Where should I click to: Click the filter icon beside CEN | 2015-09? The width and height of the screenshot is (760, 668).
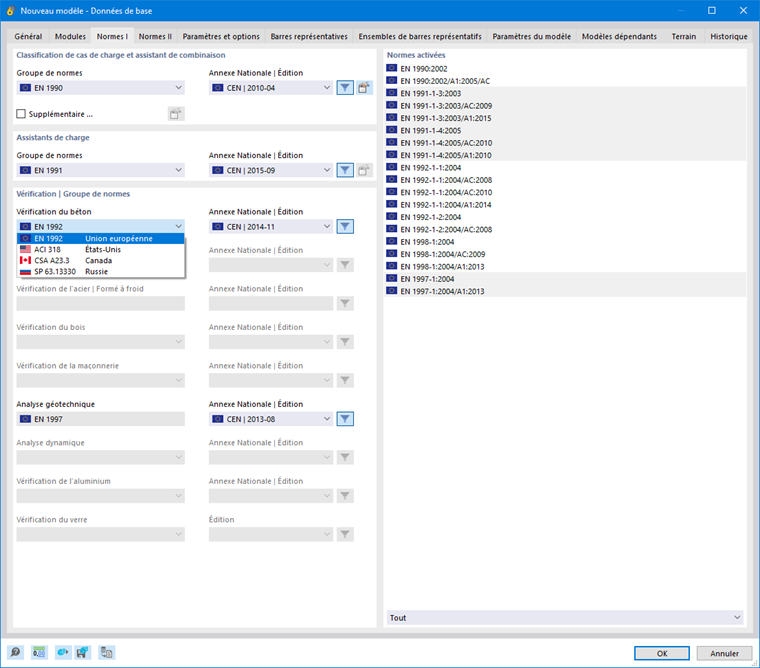pos(345,170)
